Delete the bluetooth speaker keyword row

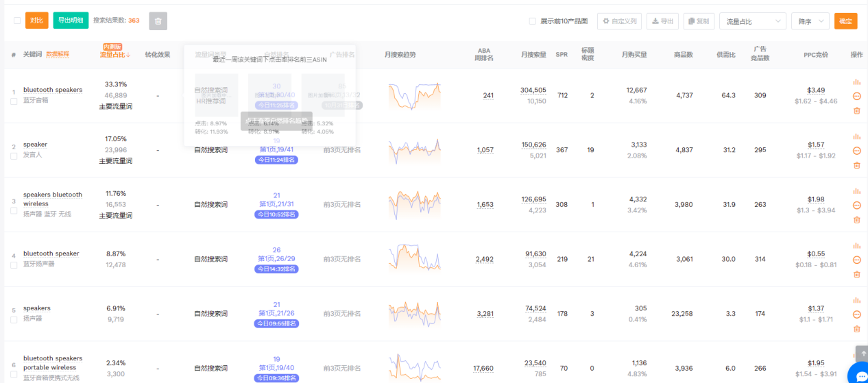[856, 274]
